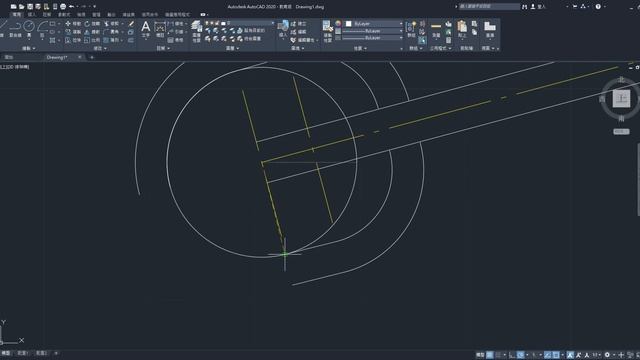Viewport: 640px width, 360px height.
Task: Expand the Draw panel flyout
Action: pyautogui.click(x=28, y=48)
